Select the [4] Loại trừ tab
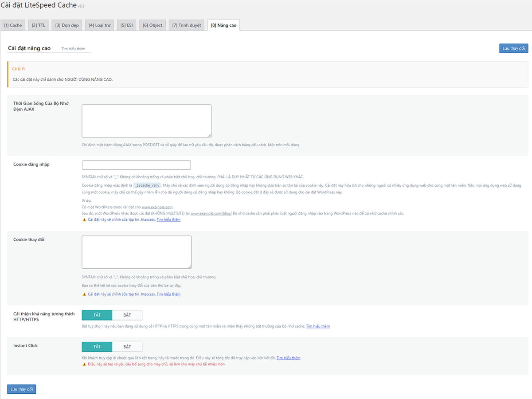The image size is (532, 399). pyautogui.click(x=100, y=25)
